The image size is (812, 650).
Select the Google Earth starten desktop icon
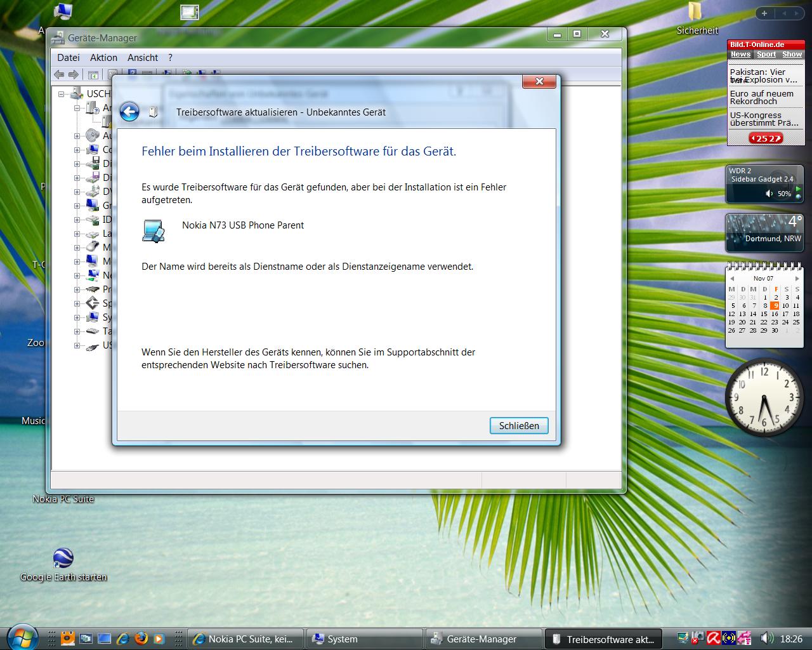pyautogui.click(x=63, y=565)
